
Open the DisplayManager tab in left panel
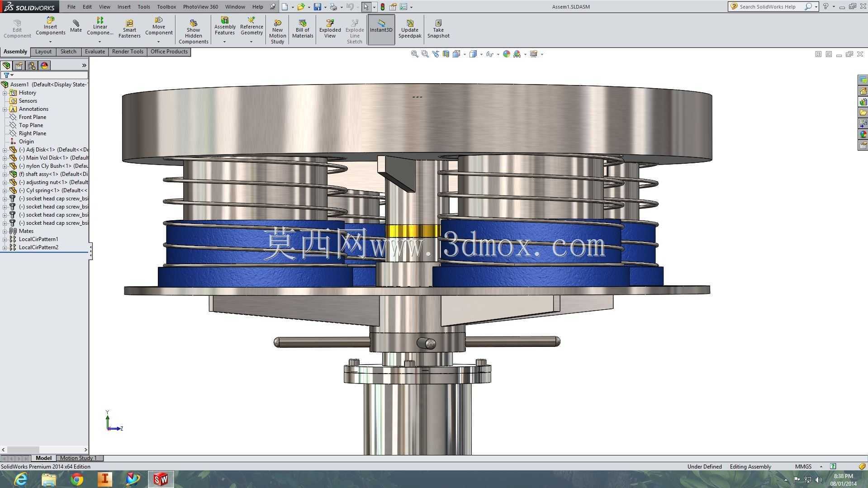(44, 66)
